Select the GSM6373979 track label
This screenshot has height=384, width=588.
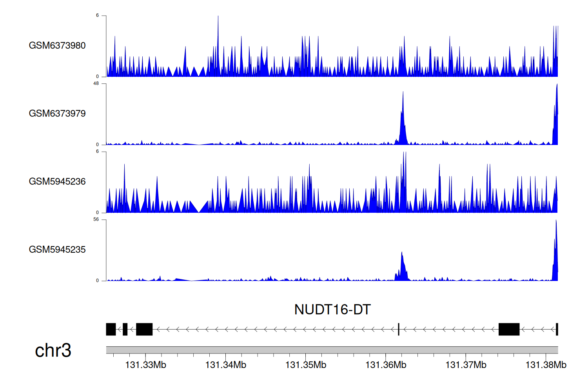57,114
